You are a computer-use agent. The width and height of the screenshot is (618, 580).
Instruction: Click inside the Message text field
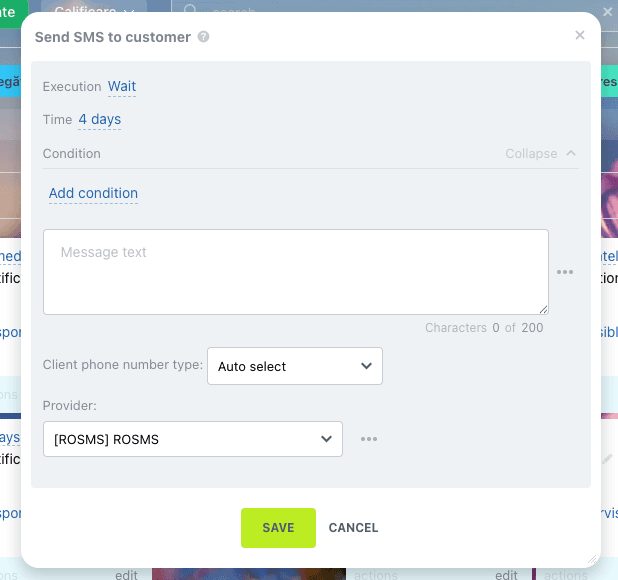click(295, 272)
